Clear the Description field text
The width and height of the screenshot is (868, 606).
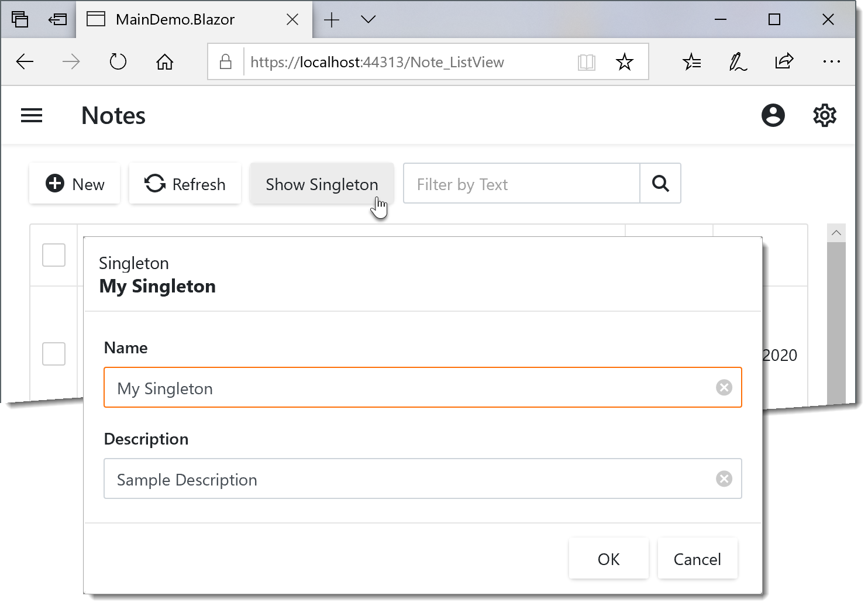pyautogui.click(x=724, y=479)
